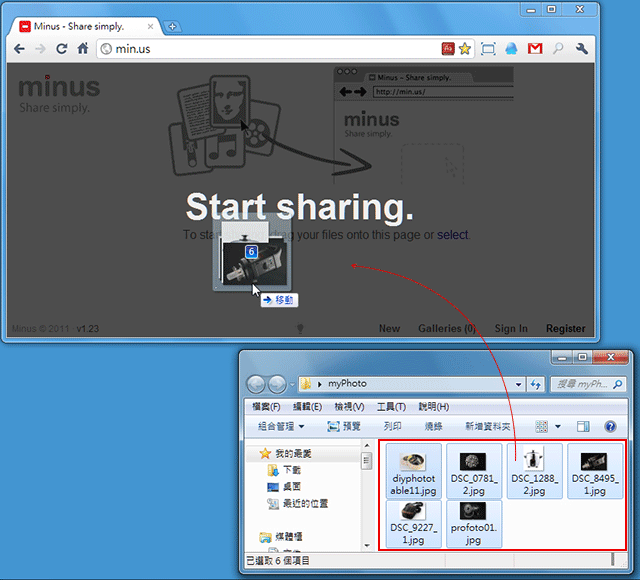Go back in Chrome browser
Image resolution: width=640 pixels, height=580 pixels.
tap(19, 49)
